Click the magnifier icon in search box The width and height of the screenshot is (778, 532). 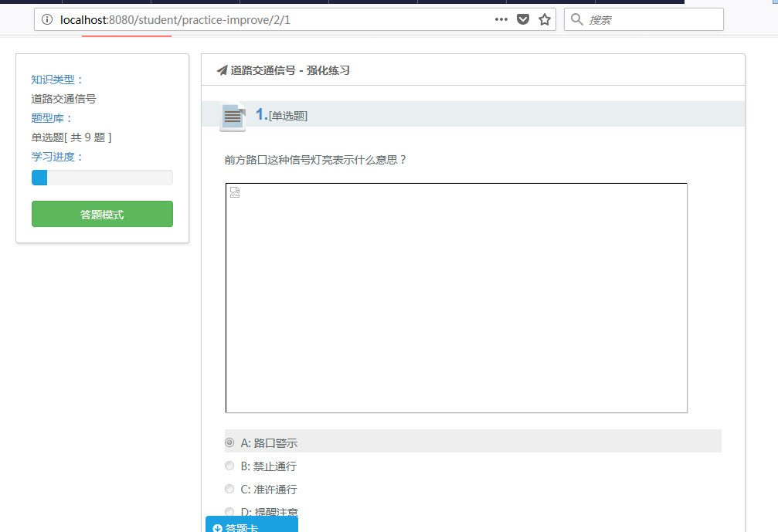pos(576,19)
